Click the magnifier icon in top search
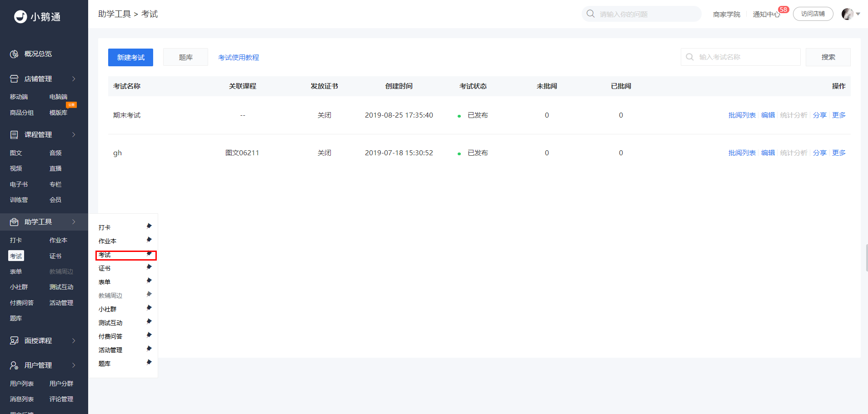Image resolution: width=868 pixels, height=414 pixels. click(590, 14)
